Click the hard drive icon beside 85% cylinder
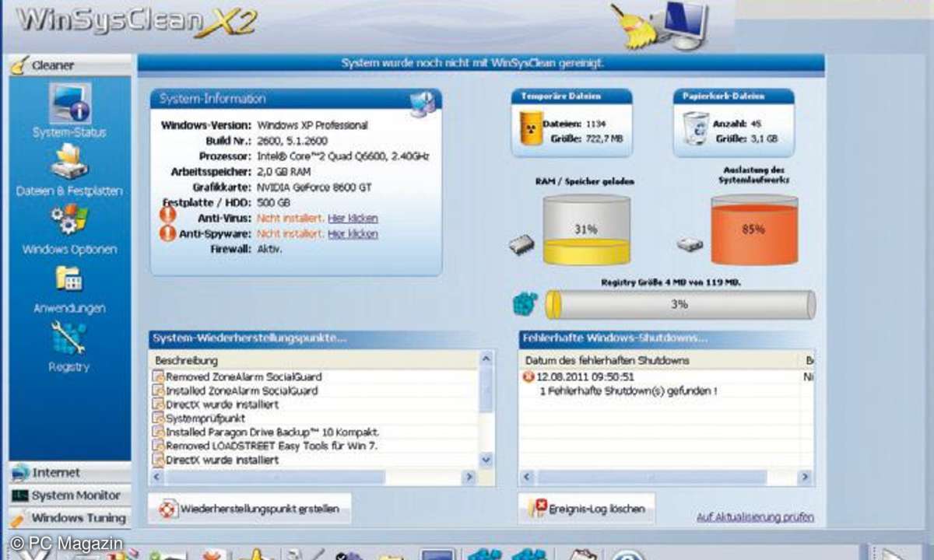This screenshot has width=934, height=560. click(x=690, y=245)
